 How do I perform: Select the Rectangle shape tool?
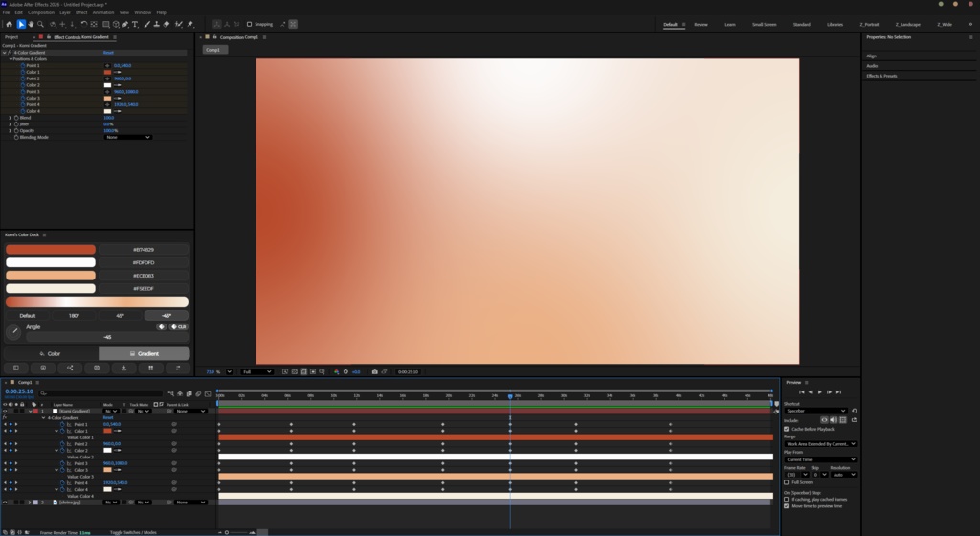pyautogui.click(x=105, y=24)
